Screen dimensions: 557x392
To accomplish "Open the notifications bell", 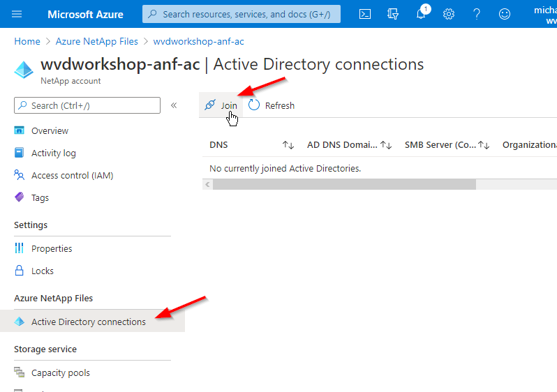I will pyautogui.click(x=421, y=14).
